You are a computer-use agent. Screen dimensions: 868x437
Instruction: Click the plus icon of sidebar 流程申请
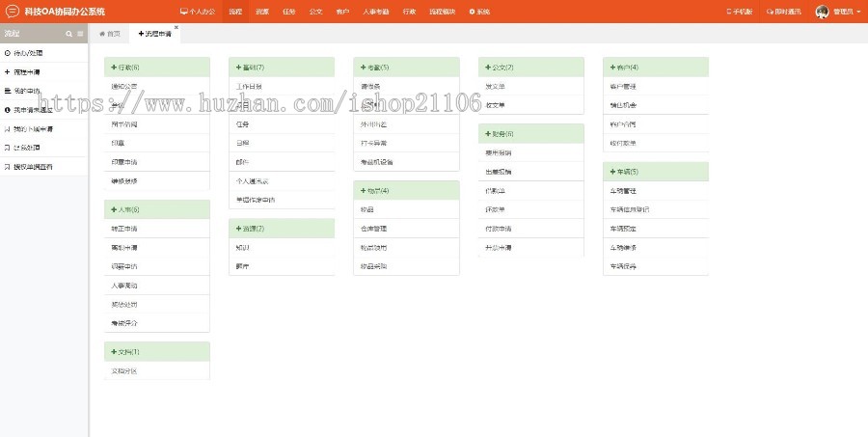click(7, 72)
